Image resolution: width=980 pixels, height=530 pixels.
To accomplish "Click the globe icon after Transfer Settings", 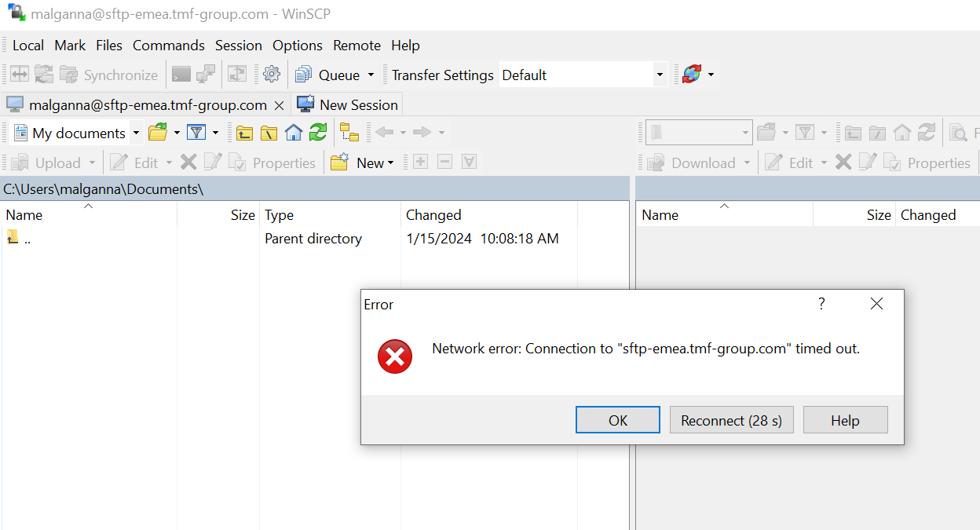I will [691, 75].
